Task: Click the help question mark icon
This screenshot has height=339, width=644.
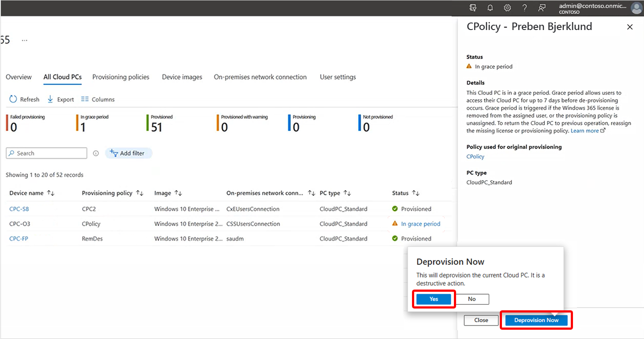Action: tap(524, 8)
